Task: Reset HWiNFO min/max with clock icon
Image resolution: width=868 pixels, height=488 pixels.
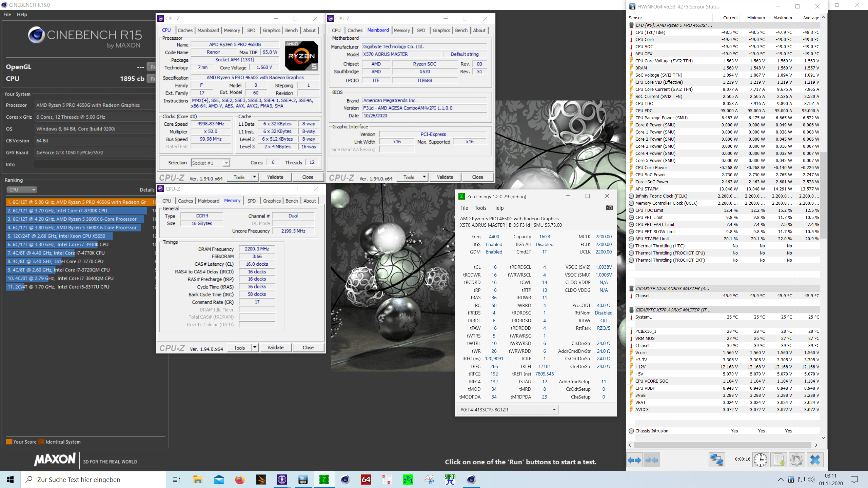Action: (761, 460)
